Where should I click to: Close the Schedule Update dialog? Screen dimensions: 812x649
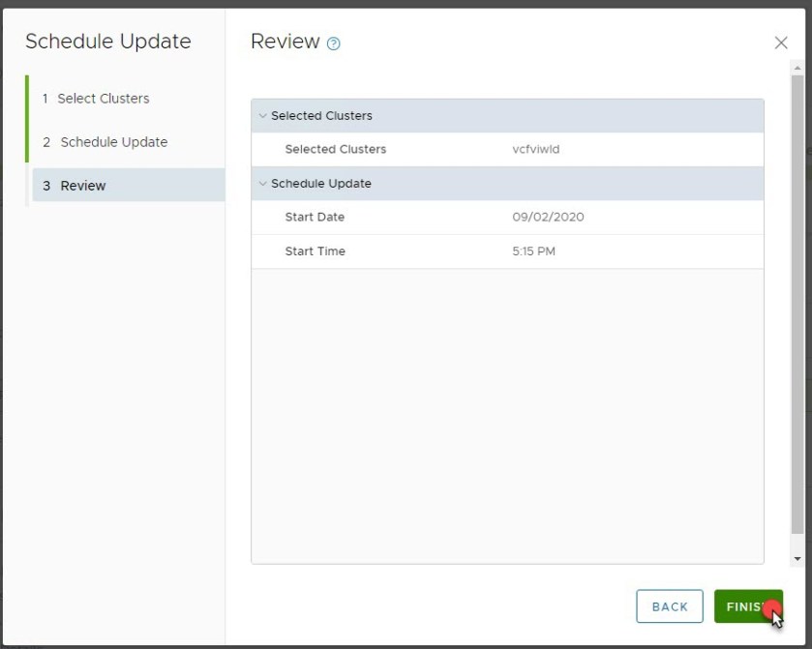(x=781, y=43)
